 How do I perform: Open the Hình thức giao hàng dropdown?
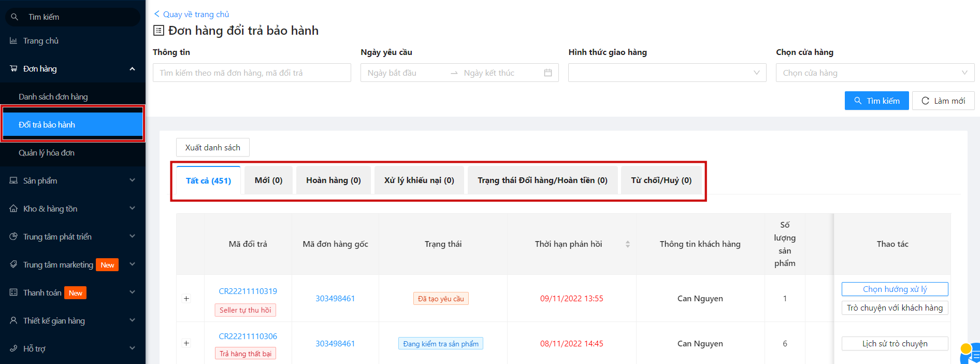(667, 73)
